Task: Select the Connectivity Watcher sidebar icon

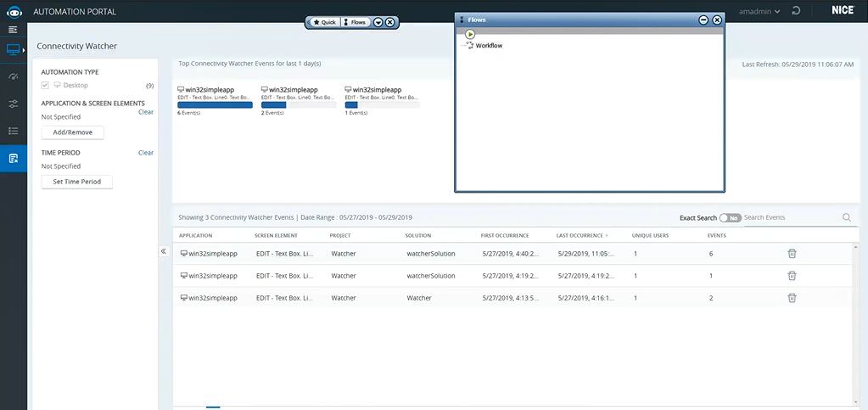Action: pyautogui.click(x=13, y=159)
